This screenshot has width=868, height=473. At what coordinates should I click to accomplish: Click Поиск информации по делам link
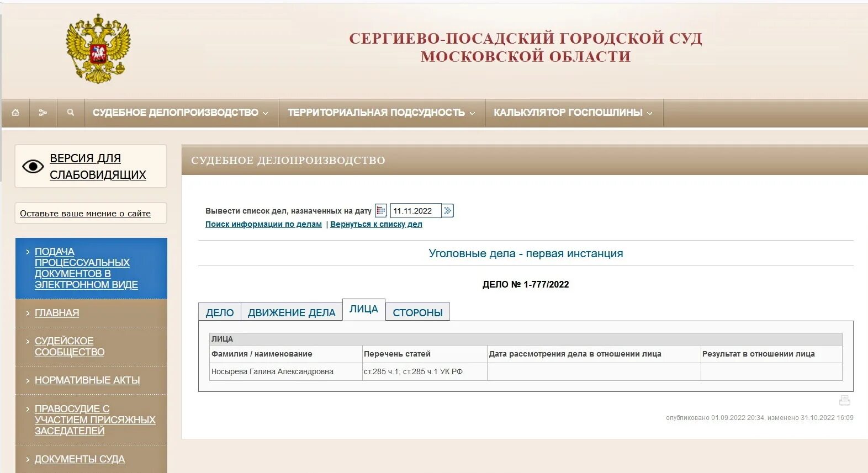[263, 224]
